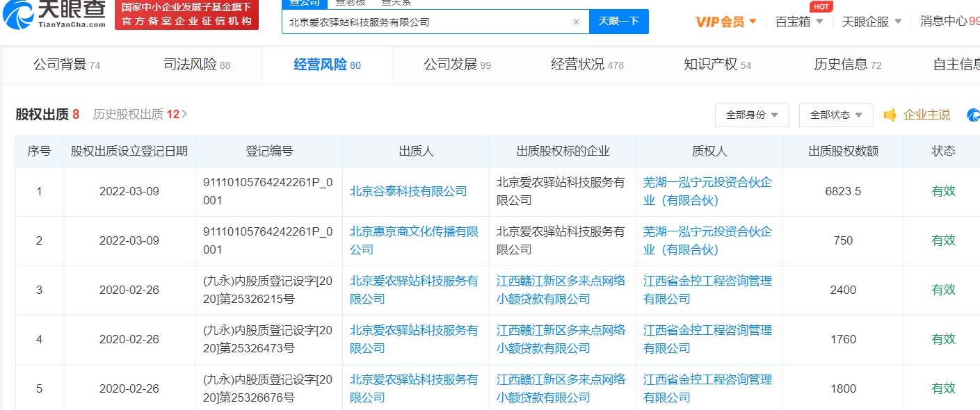Open 北京谷泰科技有限公司 pledgor link
This screenshot has height=410, width=980.
tap(408, 191)
